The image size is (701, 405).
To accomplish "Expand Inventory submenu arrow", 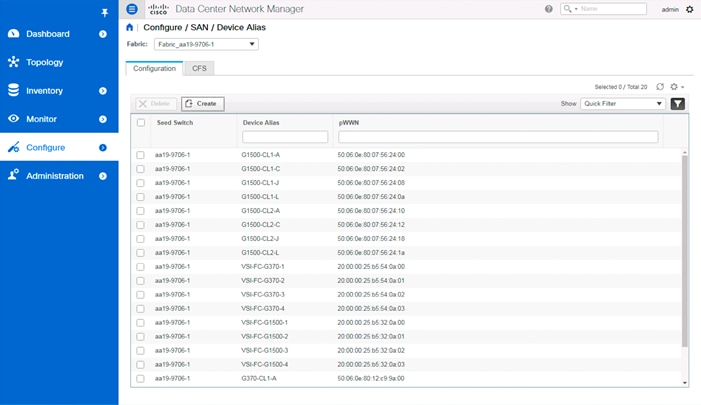I will [103, 91].
